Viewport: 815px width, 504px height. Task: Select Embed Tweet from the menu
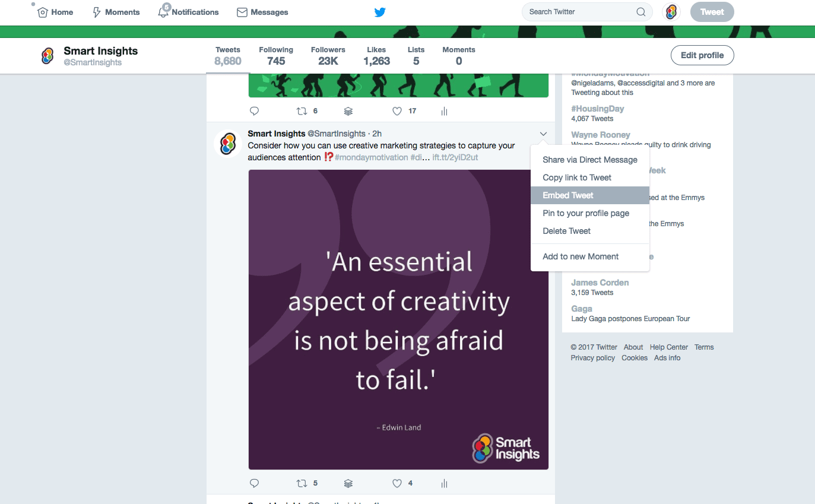tap(567, 195)
